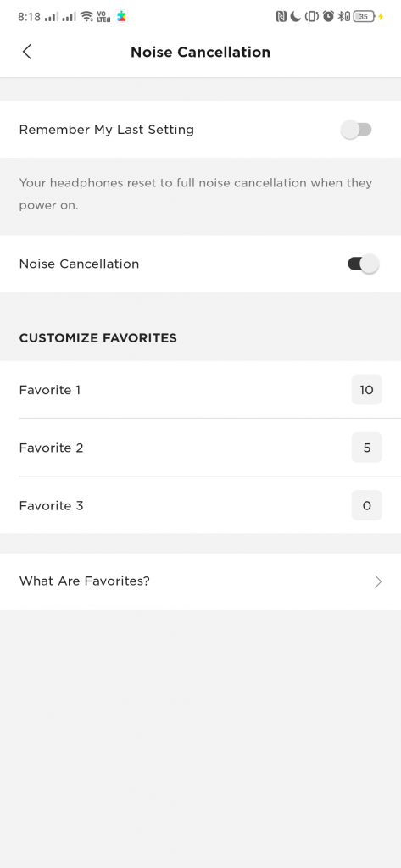Tap the alarm clock status icon

328,17
